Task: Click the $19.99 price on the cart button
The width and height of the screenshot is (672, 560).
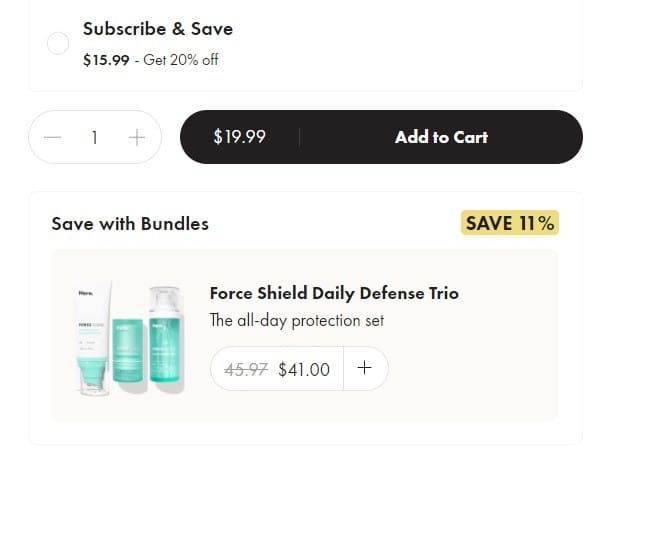Action: click(239, 137)
